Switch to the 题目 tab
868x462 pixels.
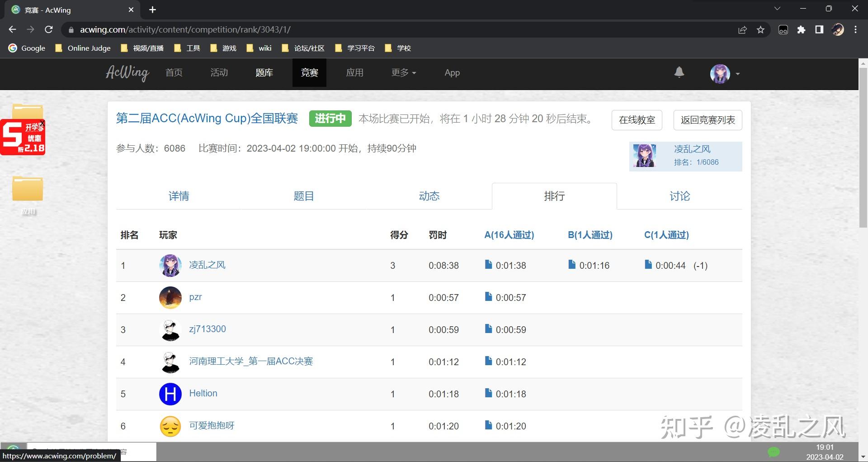(x=304, y=196)
